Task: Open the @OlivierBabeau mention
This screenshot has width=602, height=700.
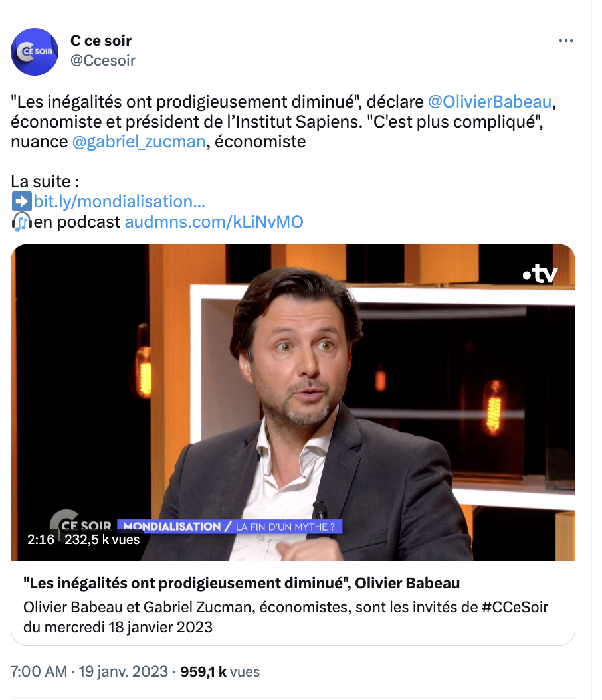Action: click(490, 102)
